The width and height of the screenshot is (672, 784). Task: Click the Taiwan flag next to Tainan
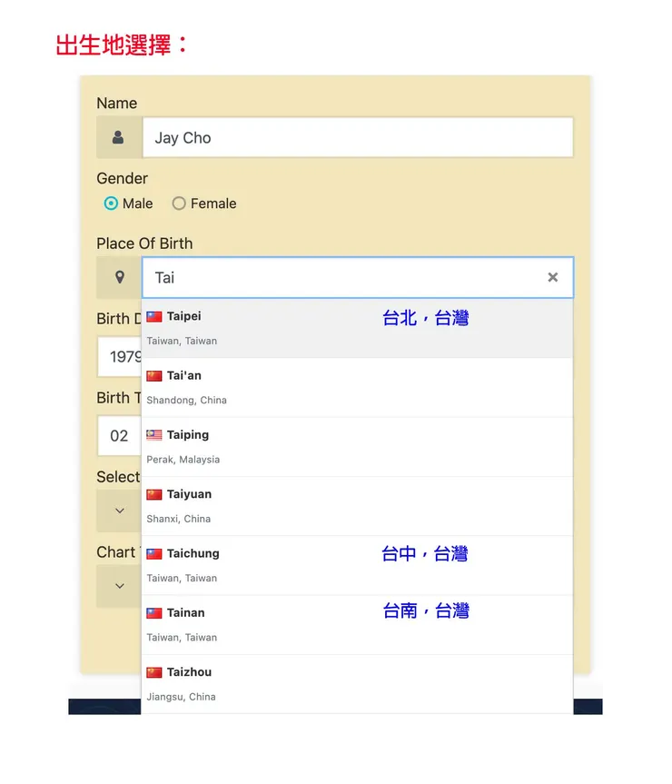[153, 613]
